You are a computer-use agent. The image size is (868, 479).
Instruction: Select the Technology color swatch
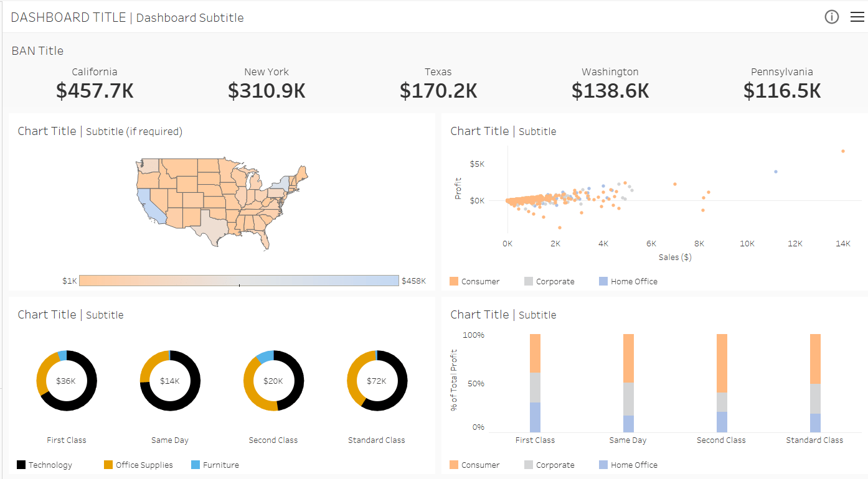[x=22, y=465]
